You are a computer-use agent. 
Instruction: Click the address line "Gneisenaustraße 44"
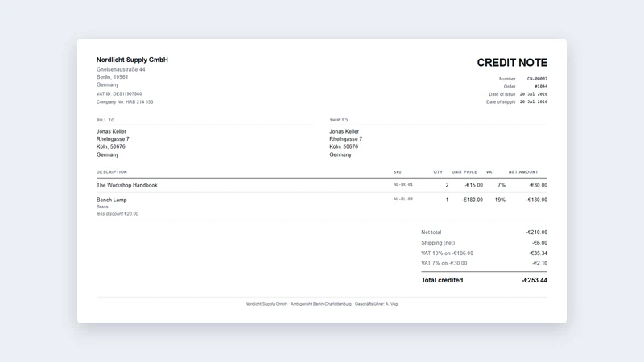[x=121, y=69]
